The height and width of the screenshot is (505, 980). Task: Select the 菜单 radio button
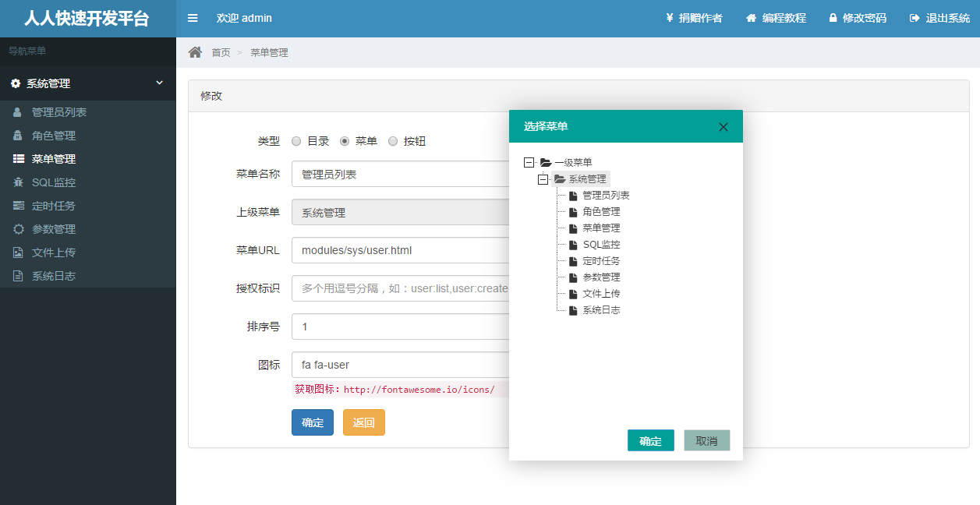[345, 141]
